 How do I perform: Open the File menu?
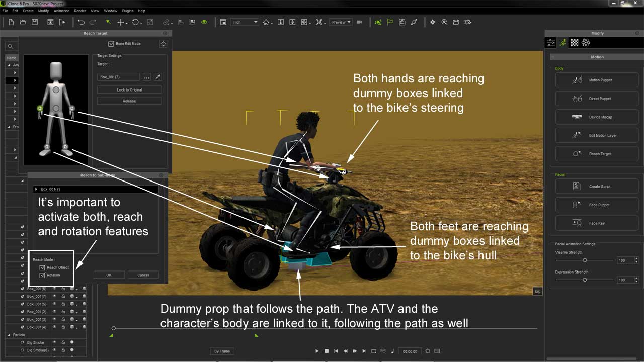[x=6, y=11]
